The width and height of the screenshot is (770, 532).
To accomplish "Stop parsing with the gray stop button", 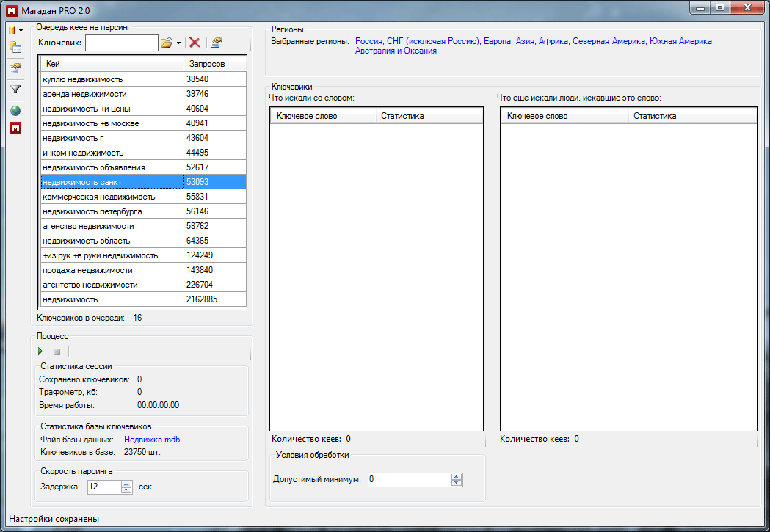I will point(57,351).
